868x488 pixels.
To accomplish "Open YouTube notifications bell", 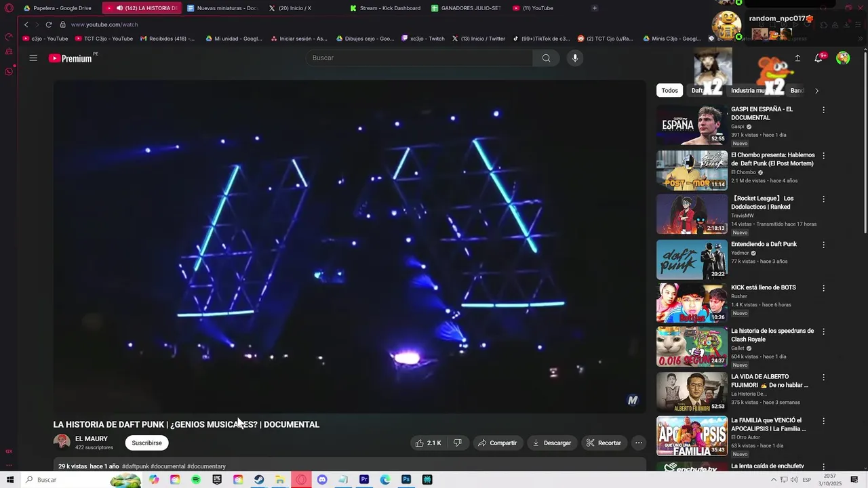I will [818, 58].
